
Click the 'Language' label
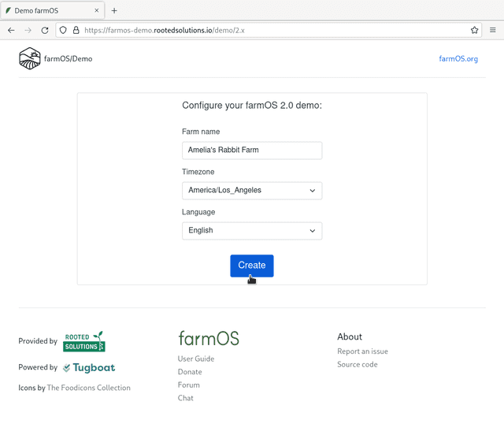coord(198,212)
